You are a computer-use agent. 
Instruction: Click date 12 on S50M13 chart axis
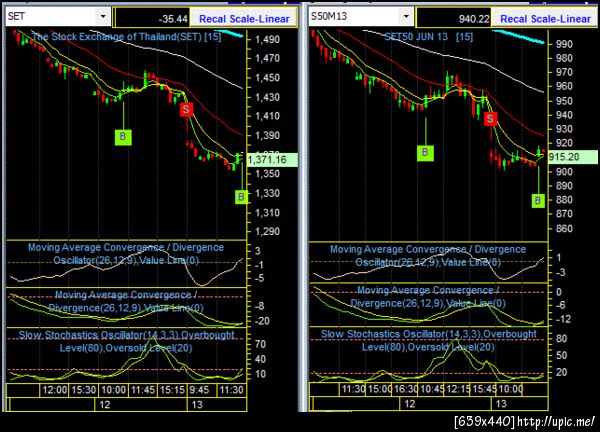point(410,404)
